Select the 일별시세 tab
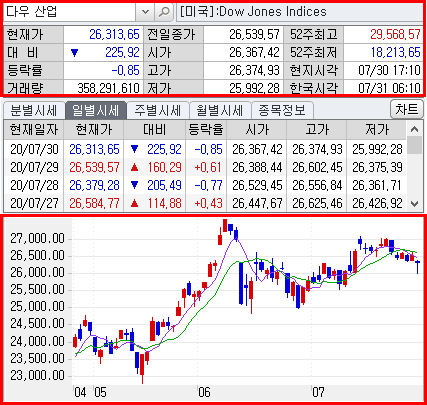Viewport: 427px width, 405px height. pos(96,110)
